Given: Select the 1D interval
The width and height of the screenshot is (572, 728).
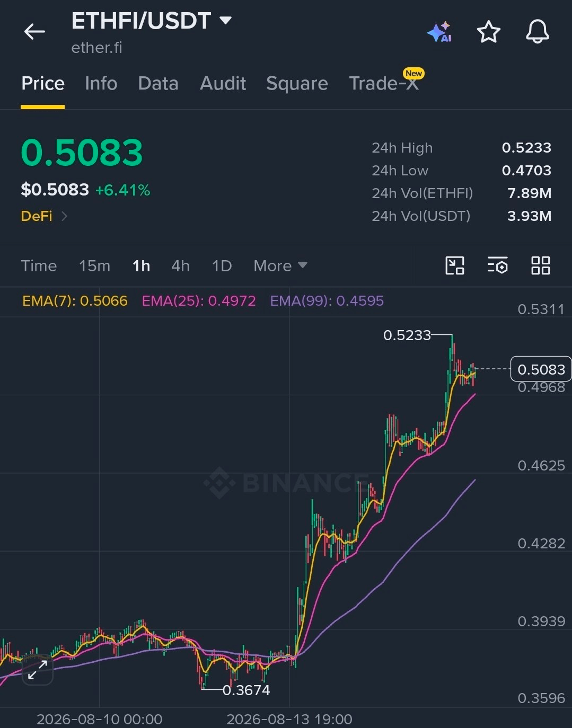Looking at the screenshot, I should click(x=222, y=265).
